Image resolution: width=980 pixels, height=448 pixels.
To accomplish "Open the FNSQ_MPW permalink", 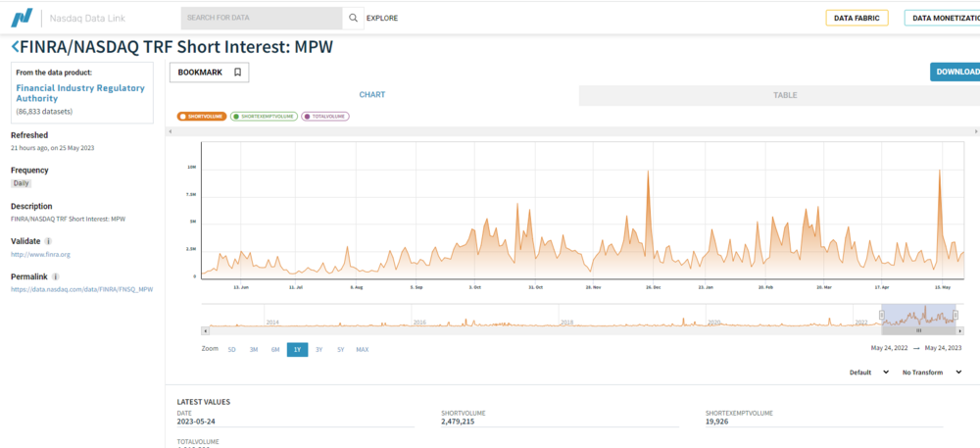I will click(x=82, y=289).
